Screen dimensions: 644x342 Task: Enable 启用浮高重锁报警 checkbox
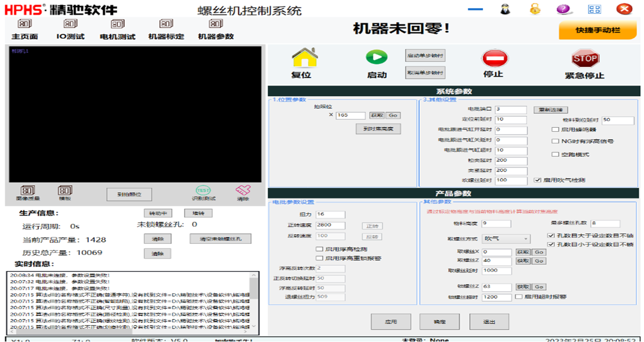(319, 258)
